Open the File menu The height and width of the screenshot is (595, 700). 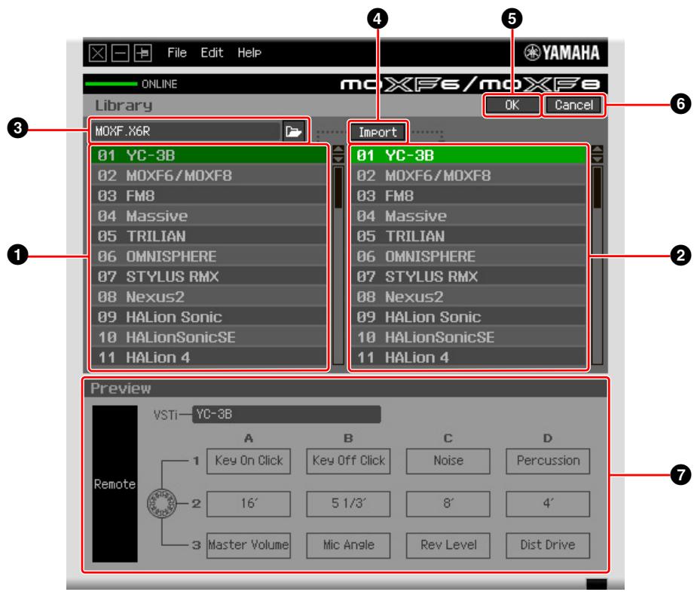177,53
